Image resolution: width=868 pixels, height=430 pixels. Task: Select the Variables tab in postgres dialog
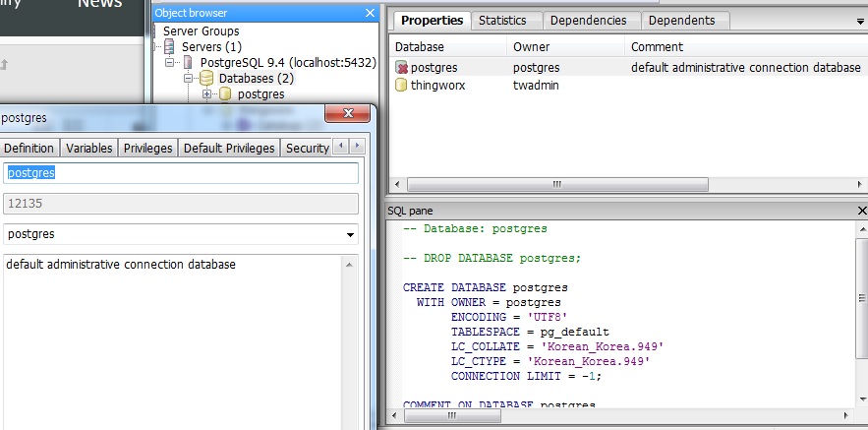(x=88, y=148)
